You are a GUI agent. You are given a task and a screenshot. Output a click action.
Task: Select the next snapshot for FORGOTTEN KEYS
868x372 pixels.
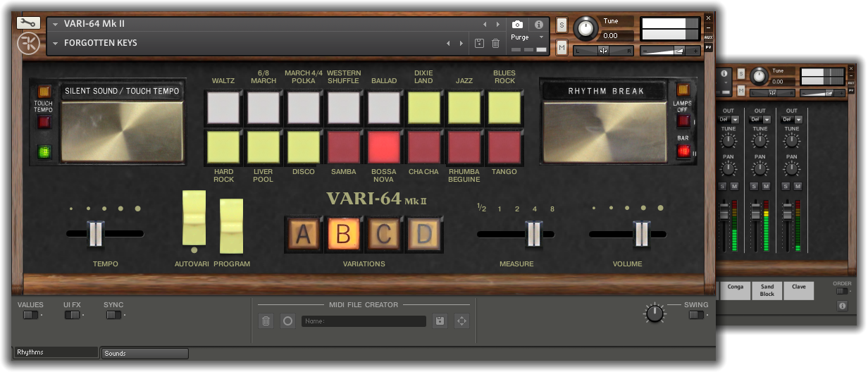pos(461,44)
